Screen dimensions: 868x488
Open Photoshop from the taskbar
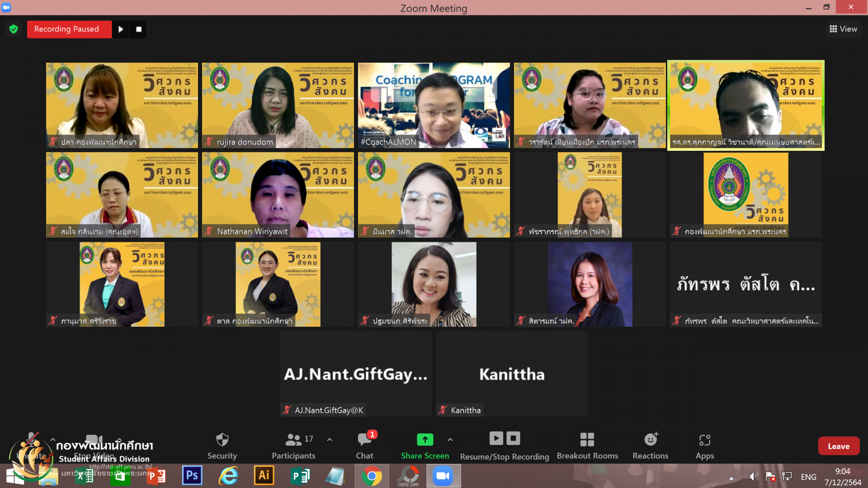pos(192,476)
